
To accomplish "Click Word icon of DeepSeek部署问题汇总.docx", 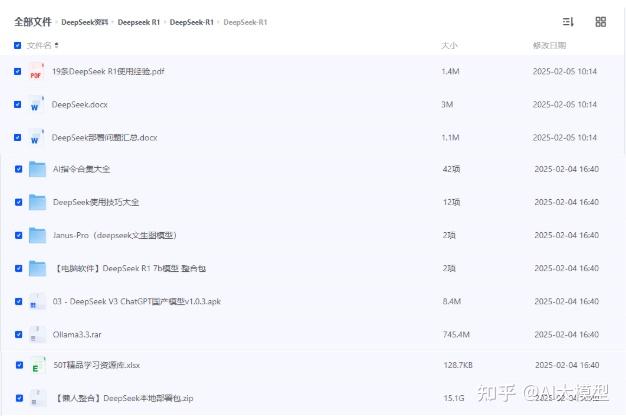I will (x=36, y=138).
